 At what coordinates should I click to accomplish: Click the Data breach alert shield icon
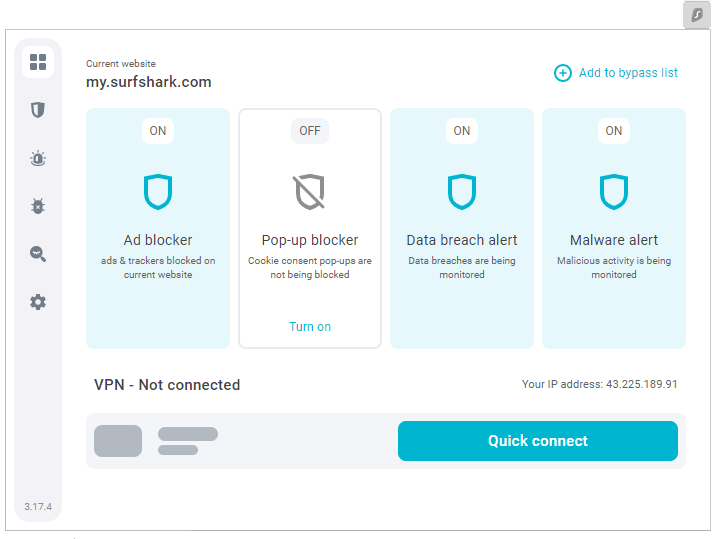point(462,192)
